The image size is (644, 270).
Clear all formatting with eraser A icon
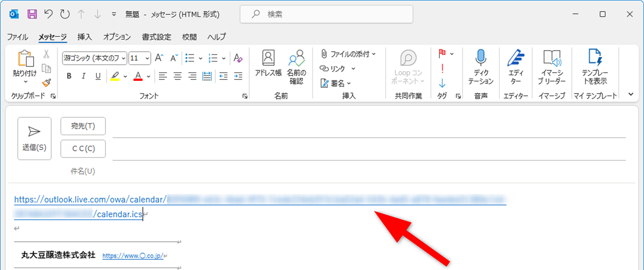tap(238, 58)
